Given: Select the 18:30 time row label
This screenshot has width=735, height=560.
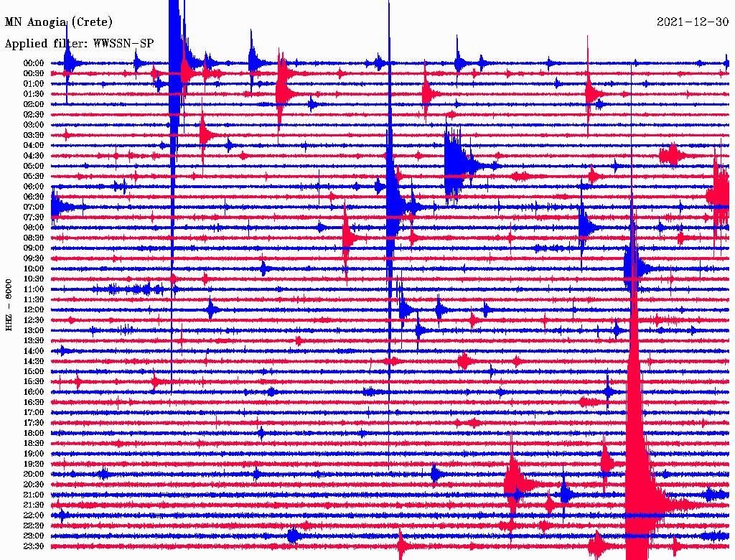Looking at the screenshot, I should 34,443.
